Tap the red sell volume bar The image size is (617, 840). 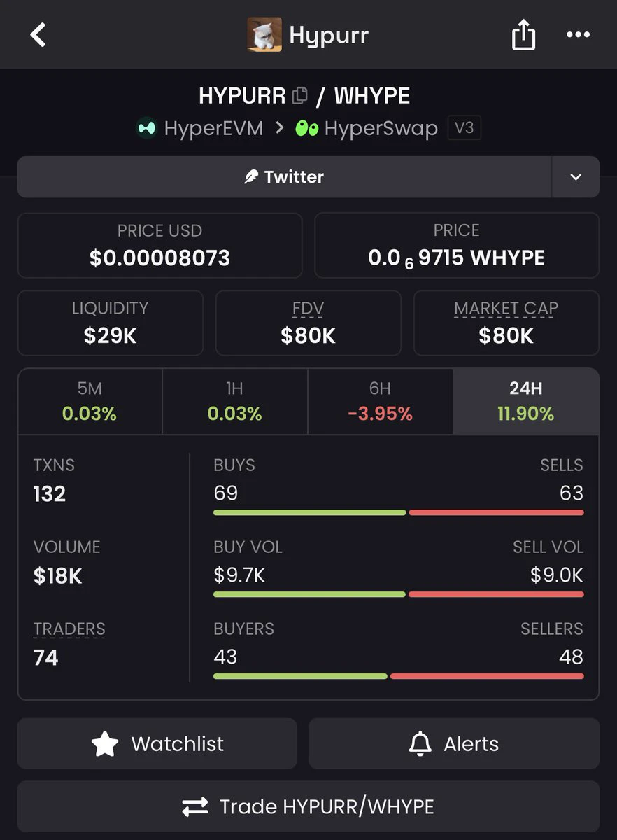pos(496,594)
